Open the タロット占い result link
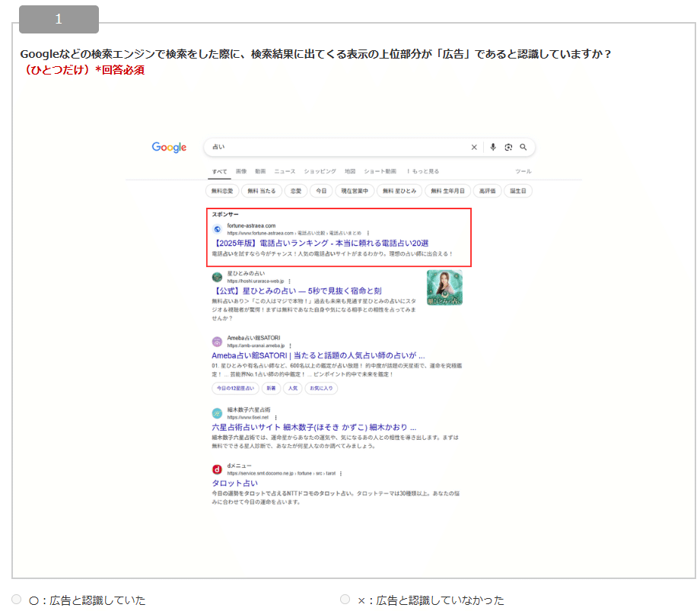The width and height of the screenshot is (700, 611). click(x=234, y=483)
